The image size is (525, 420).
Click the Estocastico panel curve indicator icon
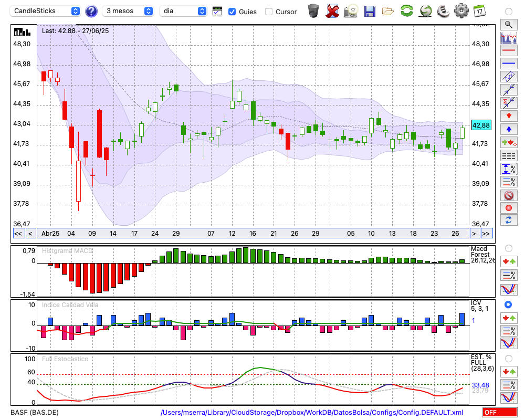(x=509, y=397)
